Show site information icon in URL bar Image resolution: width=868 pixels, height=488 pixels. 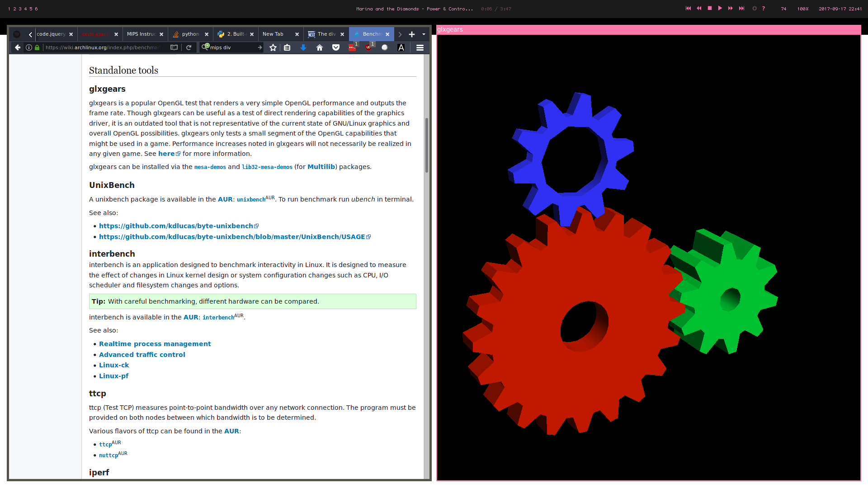click(x=29, y=47)
